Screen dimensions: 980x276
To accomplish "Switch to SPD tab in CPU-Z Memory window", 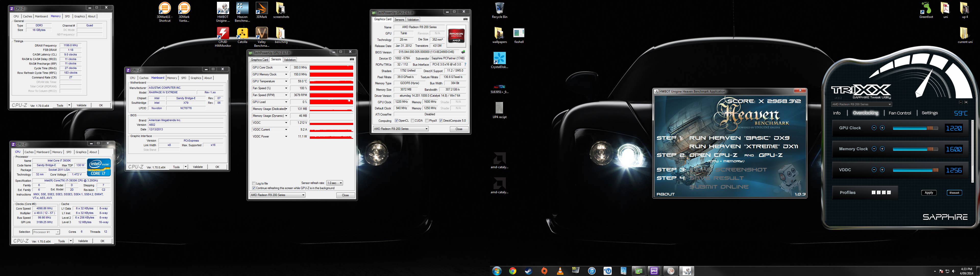I will [x=67, y=16].
